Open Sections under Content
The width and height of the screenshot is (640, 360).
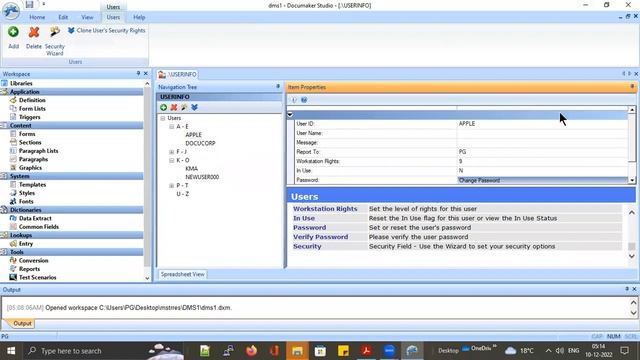[30, 142]
